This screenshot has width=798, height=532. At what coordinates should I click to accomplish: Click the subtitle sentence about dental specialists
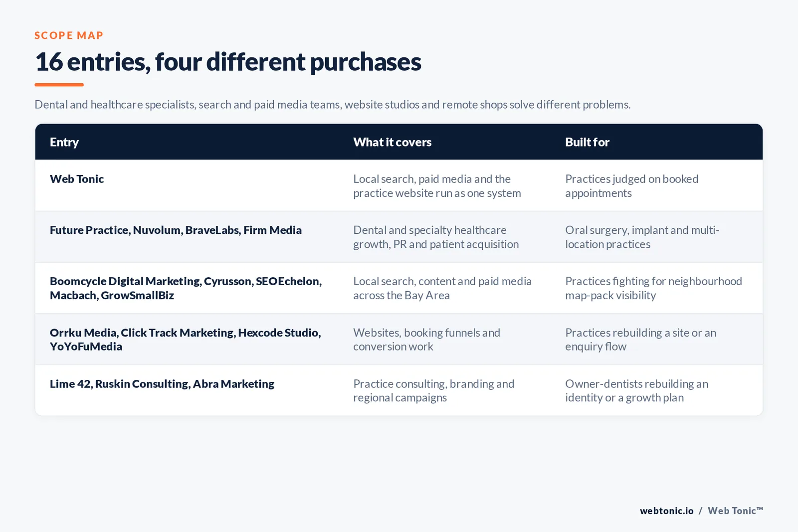333,105
